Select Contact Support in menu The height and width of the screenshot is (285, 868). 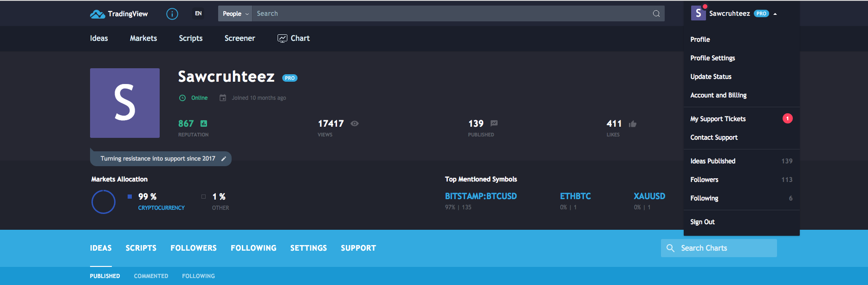pyautogui.click(x=741, y=137)
